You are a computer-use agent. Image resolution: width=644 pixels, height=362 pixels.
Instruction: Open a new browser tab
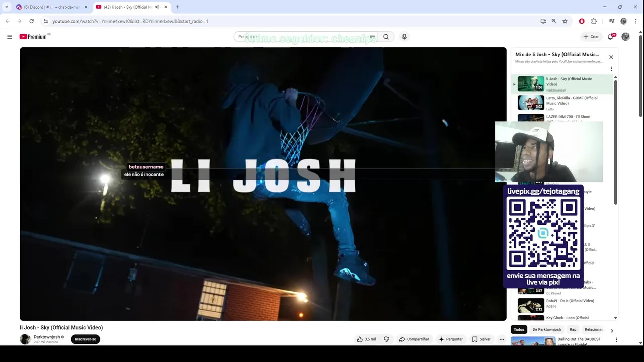point(177,7)
